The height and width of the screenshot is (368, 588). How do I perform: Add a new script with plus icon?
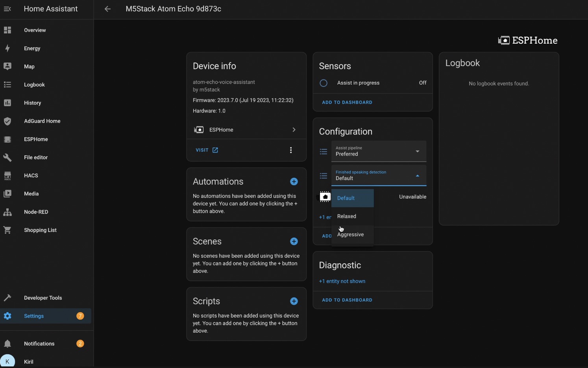tap(294, 301)
